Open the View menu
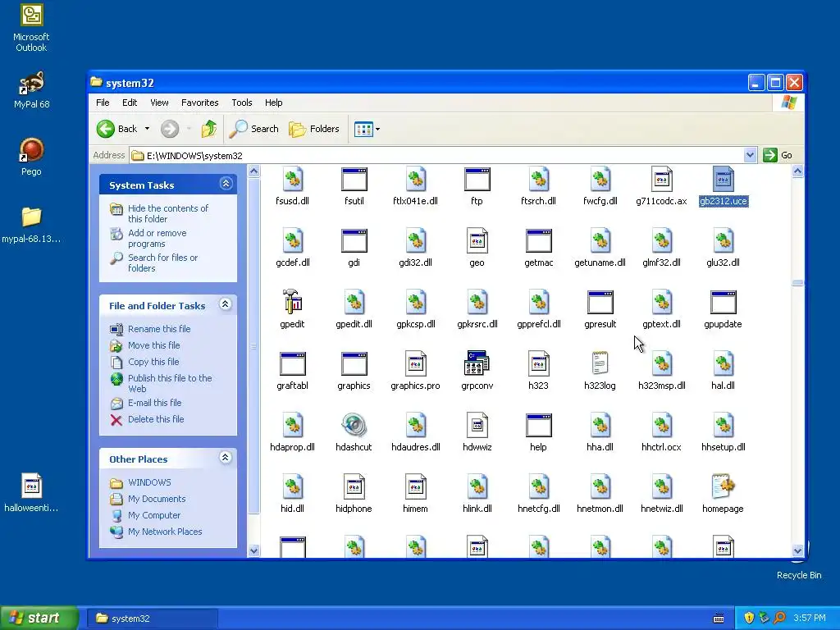The height and width of the screenshot is (630, 840). [x=159, y=103]
